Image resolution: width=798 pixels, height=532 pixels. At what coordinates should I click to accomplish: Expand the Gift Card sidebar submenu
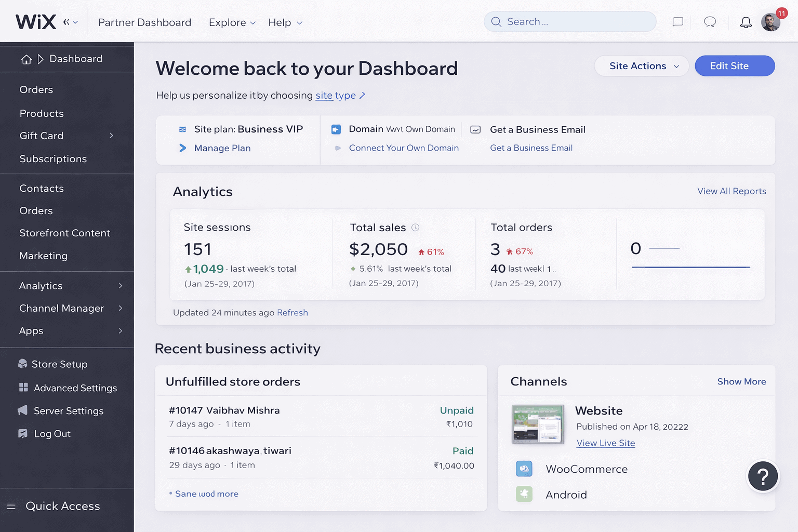coord(111,136)
